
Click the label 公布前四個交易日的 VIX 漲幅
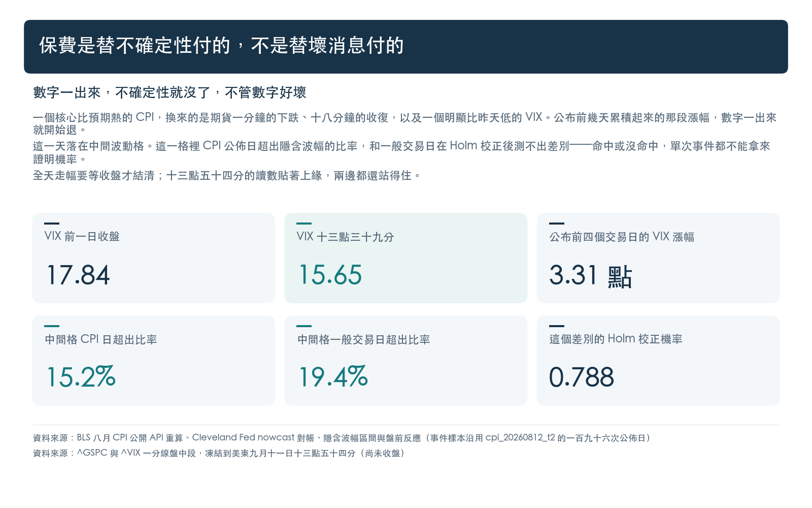tap(622, 237)
